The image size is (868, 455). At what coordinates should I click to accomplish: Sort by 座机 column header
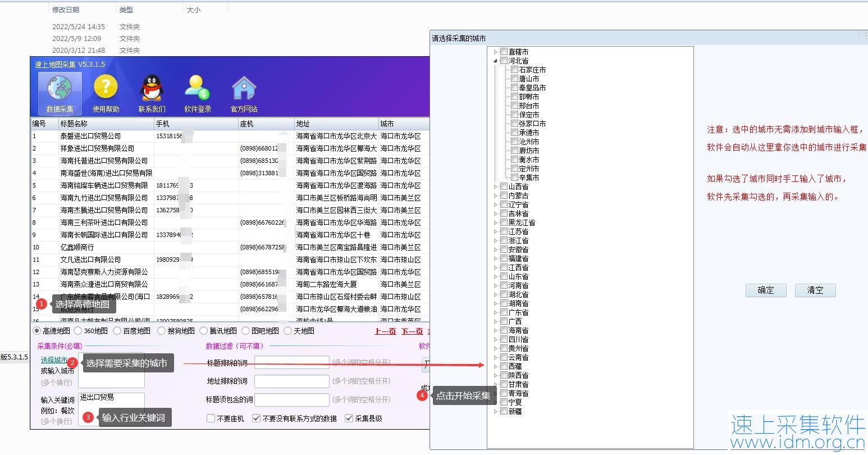[x=267, y=124]
